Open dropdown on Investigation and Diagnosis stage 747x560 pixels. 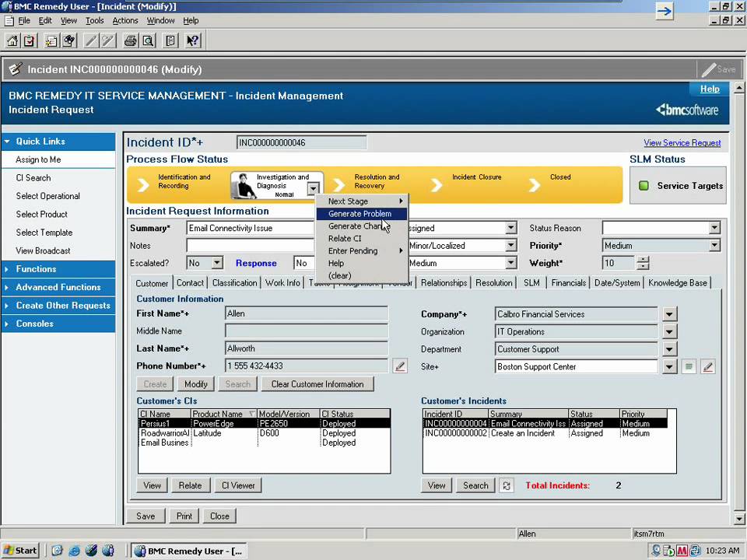313,188
